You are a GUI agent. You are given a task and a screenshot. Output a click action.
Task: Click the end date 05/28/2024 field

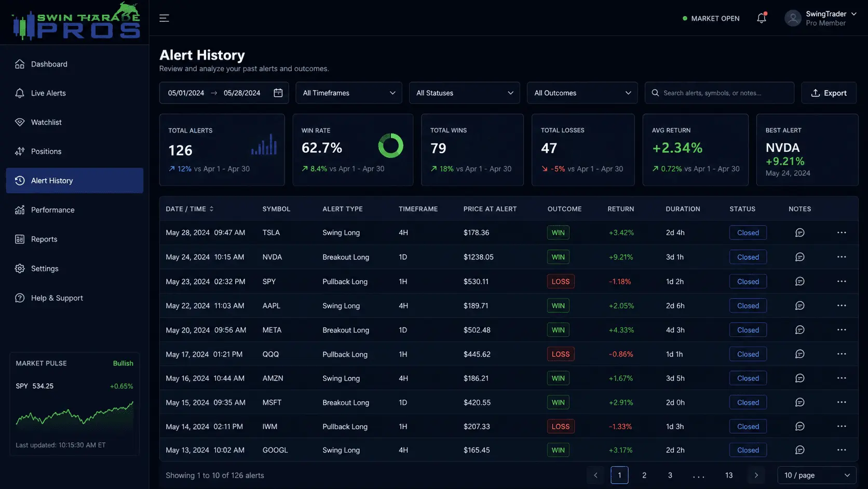click(x=242, y=93)
